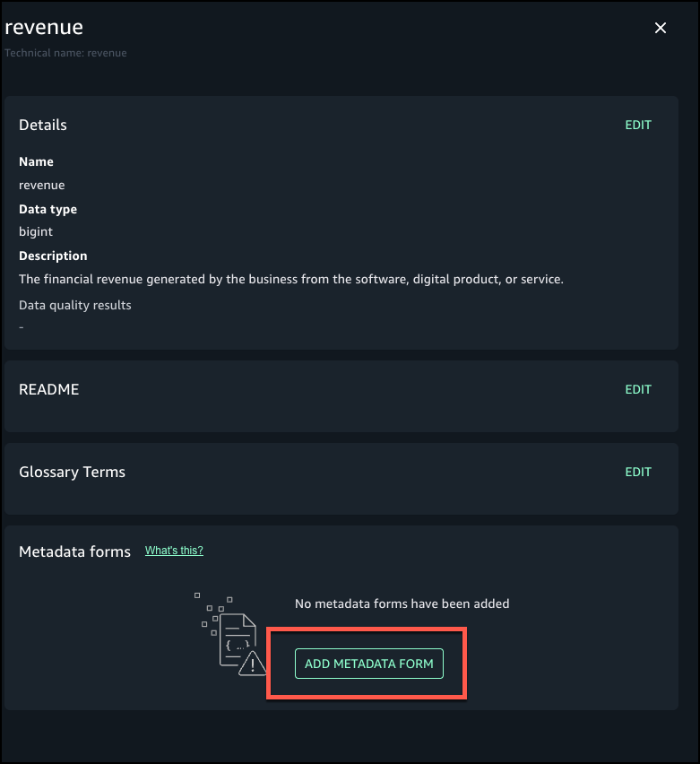This screenshot has width=700, height=764.
Task: Edit the Details section
Action: point(638,125)
